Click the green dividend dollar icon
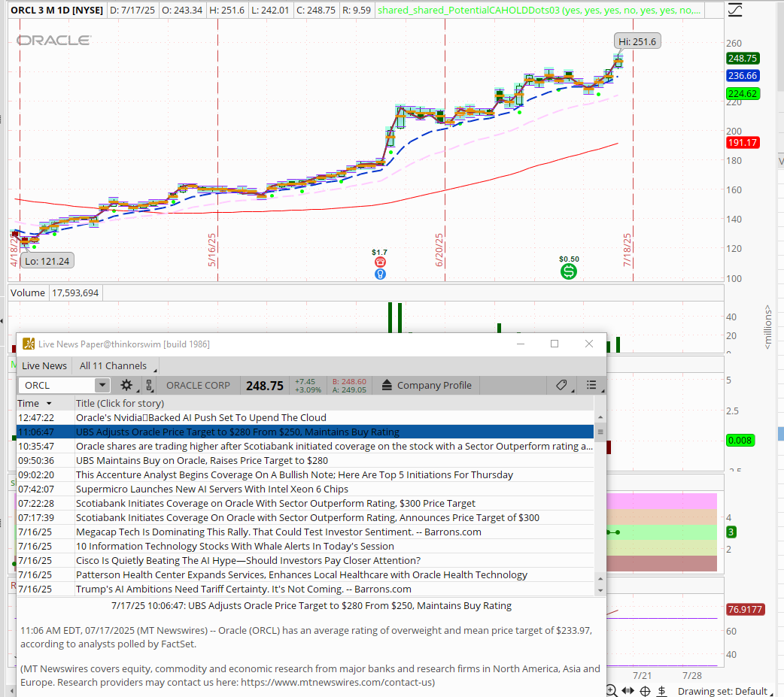 point(569,271)
